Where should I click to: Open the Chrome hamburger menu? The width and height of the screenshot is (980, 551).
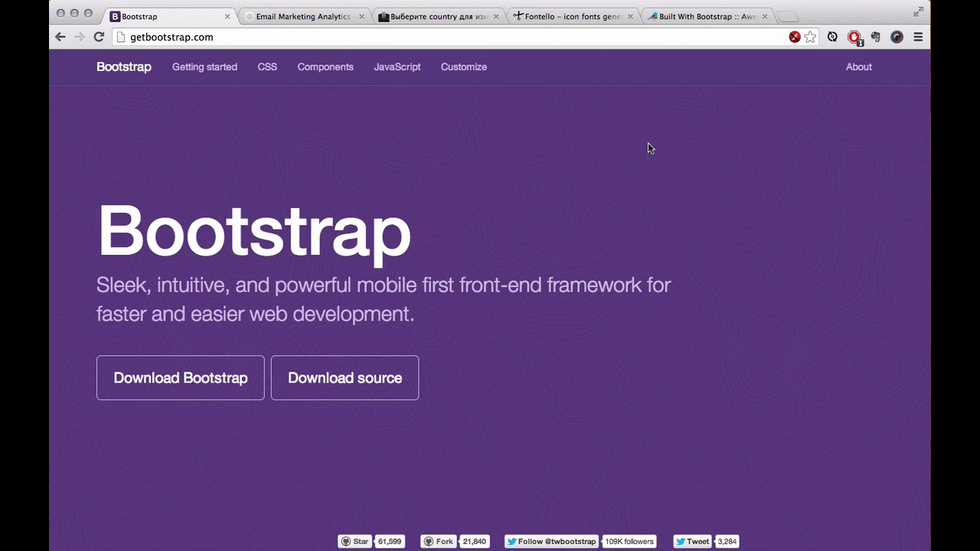[918, 37]
